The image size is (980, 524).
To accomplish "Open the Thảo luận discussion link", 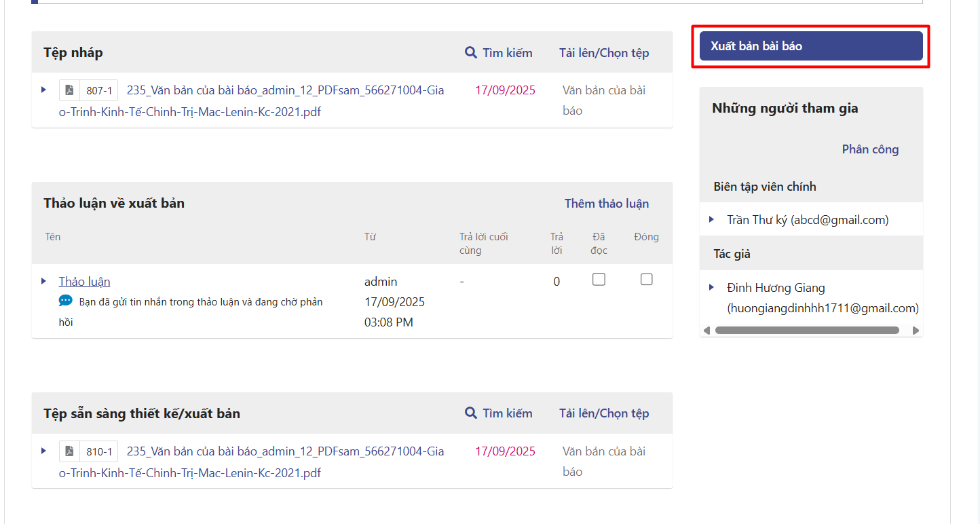I will [84, 282].
